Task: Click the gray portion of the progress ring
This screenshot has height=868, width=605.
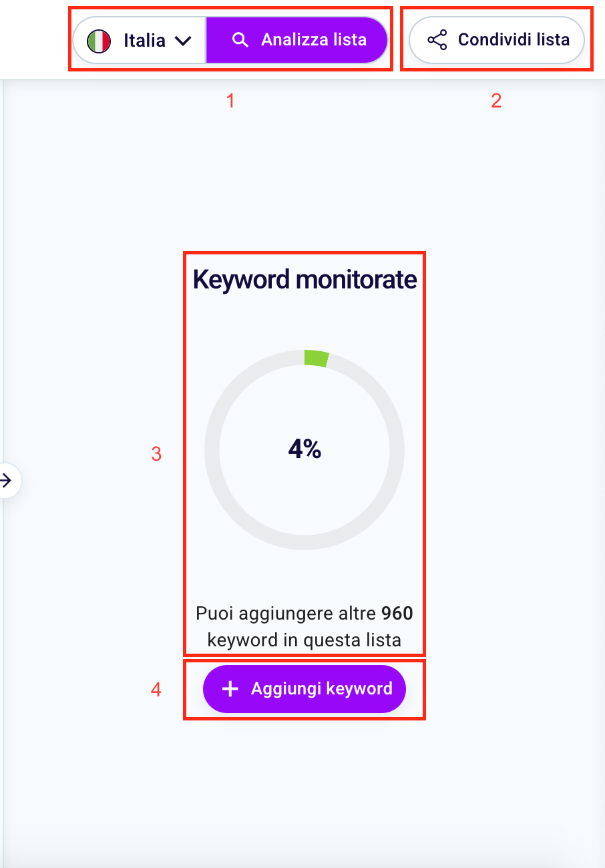Action: [x=212, y=450]
